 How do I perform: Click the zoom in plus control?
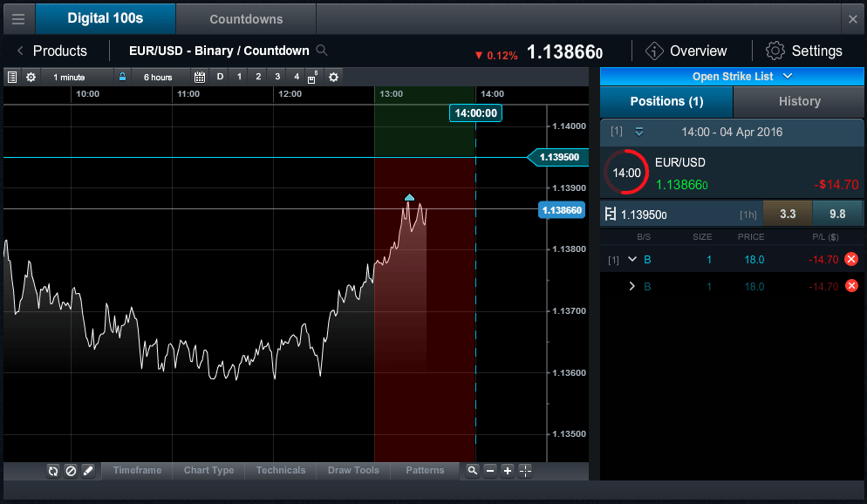point(508,471)
